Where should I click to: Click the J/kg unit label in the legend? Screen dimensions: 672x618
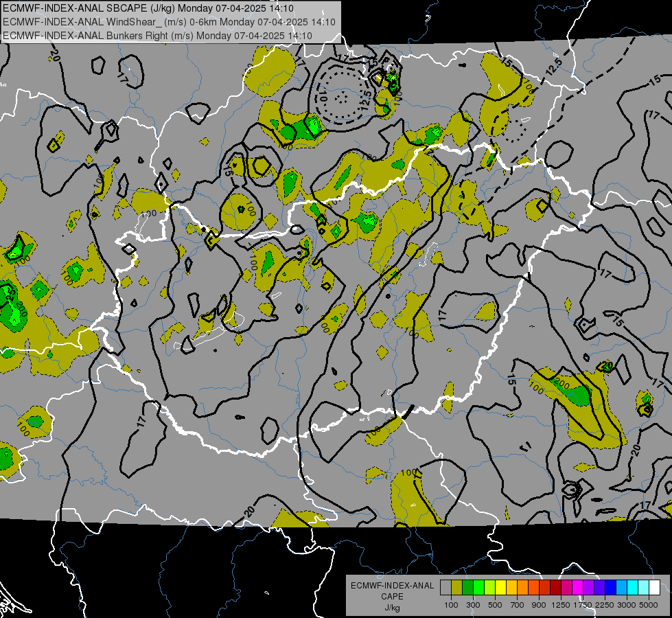click(x=392, y=608)
